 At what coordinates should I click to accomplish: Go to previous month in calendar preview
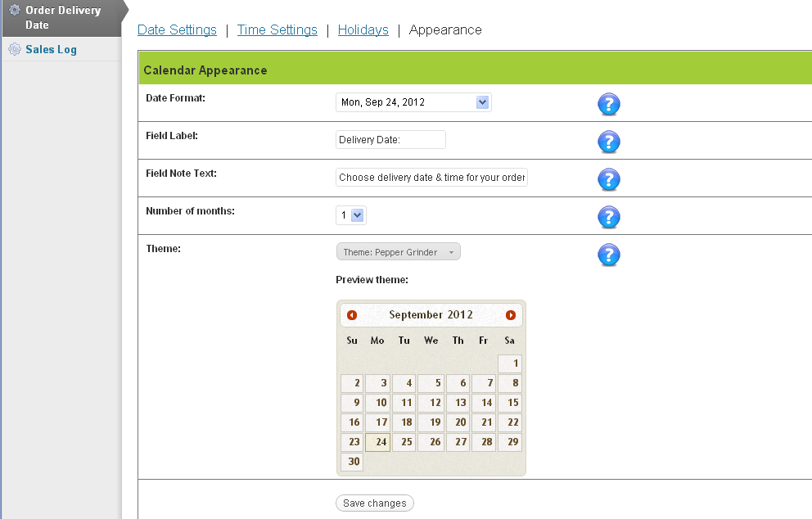point(352,315)
